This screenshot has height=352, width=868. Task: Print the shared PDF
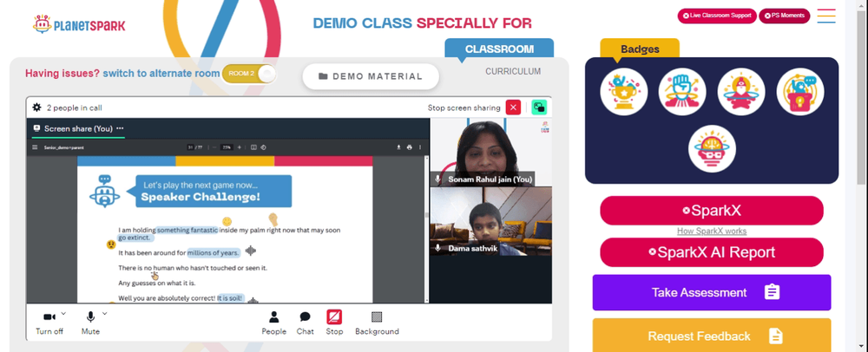point(409,147)
